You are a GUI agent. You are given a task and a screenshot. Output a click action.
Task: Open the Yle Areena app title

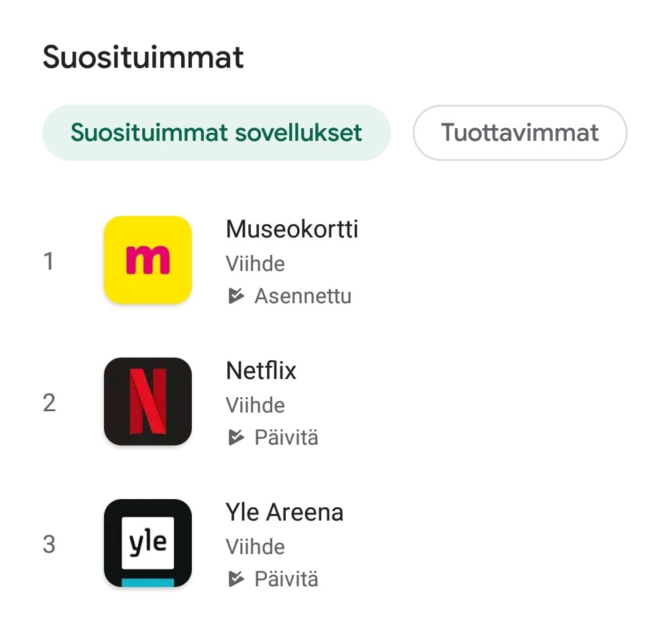[x=284, y=512]
